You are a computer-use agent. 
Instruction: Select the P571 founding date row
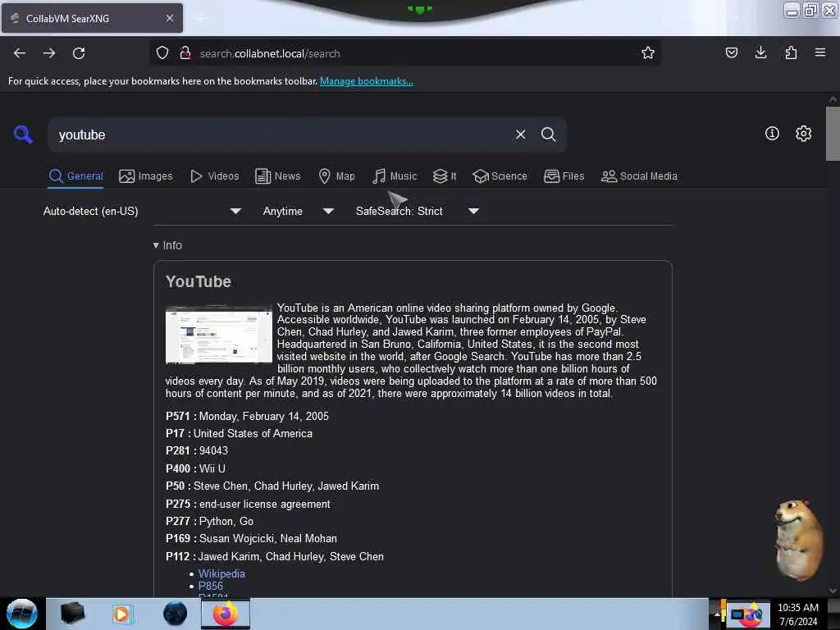247,416
